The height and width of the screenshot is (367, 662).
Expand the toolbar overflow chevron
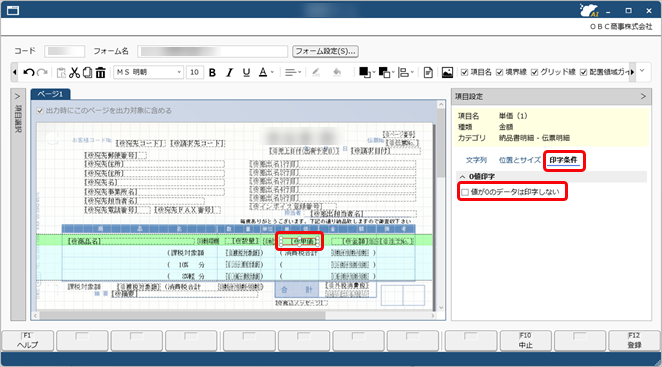[x=642, y=71]
